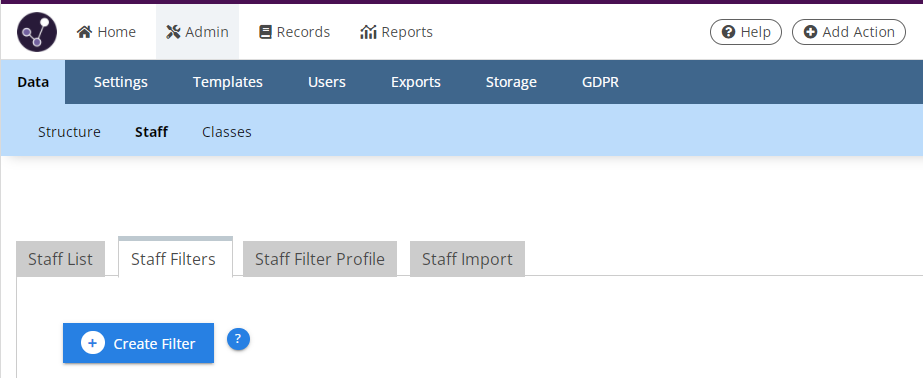Viewport: 923px width, 378px height.
Task: Switch to the Staff Filter Profile tab
Action: [320, 259]
